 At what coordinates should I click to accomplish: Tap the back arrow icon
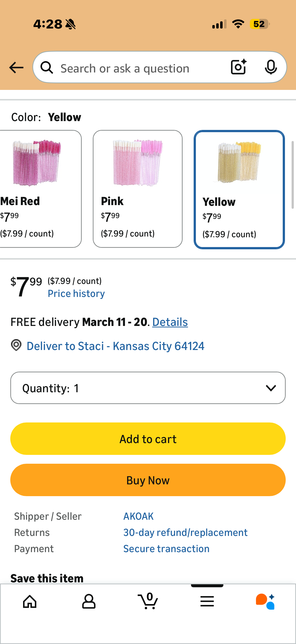click(x=16, y=68)
